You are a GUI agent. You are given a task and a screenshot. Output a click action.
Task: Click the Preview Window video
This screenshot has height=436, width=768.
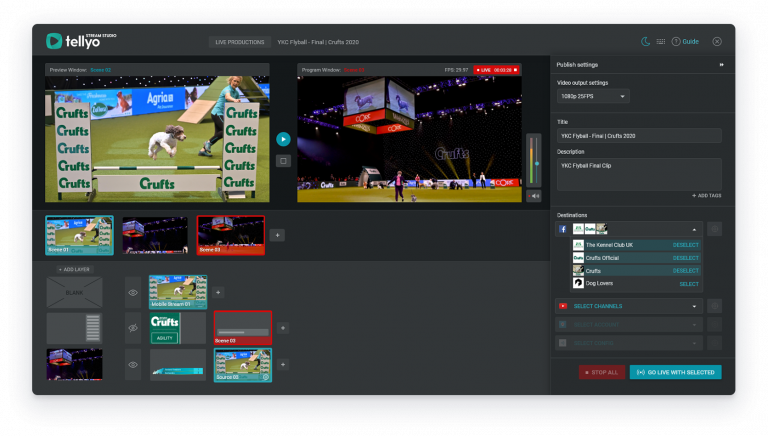coord(157,139)
